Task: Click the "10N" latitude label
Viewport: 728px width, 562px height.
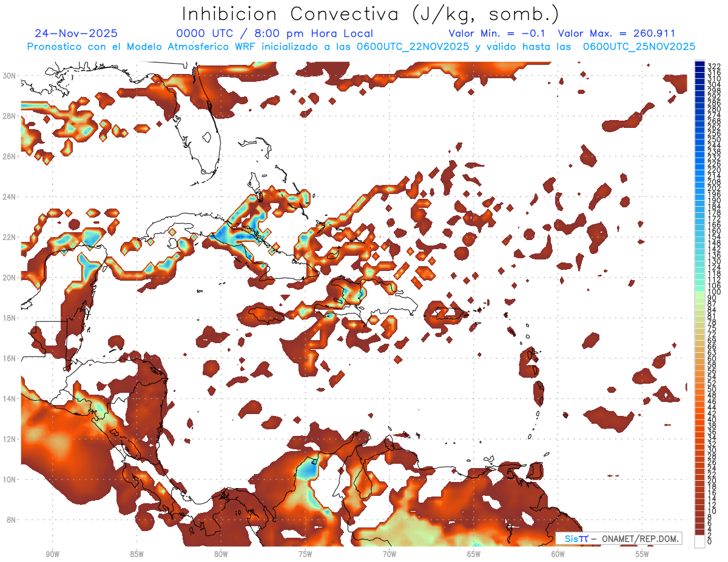Action: point(10,480)
